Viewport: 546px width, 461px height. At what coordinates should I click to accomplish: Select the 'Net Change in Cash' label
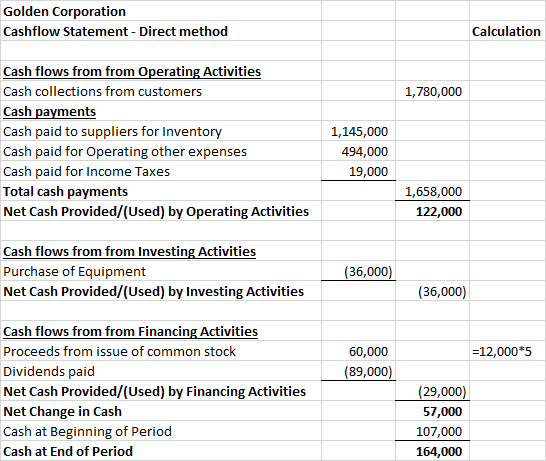point(62,412)
